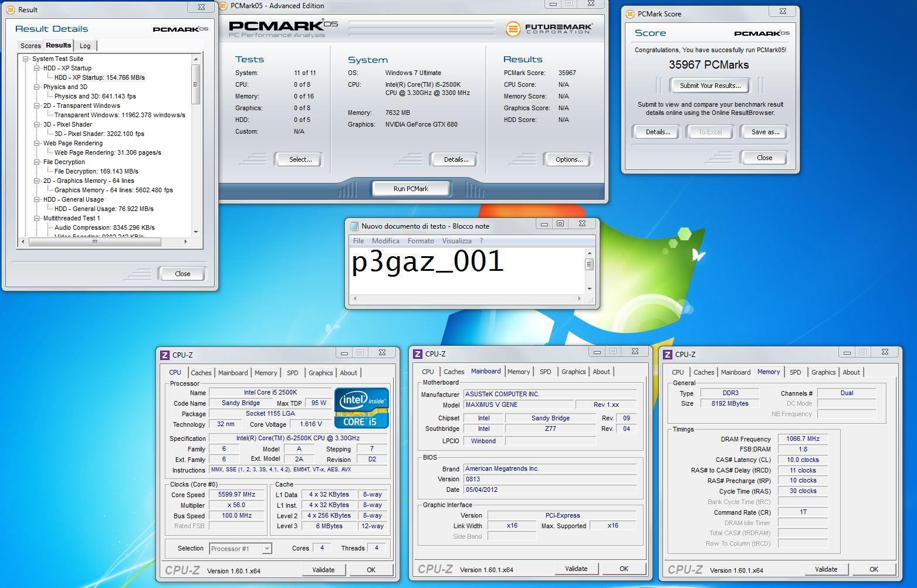917x588 pixels.
Task: Click Validate in the first CPU-Z window
Action: tap(323, 570)
